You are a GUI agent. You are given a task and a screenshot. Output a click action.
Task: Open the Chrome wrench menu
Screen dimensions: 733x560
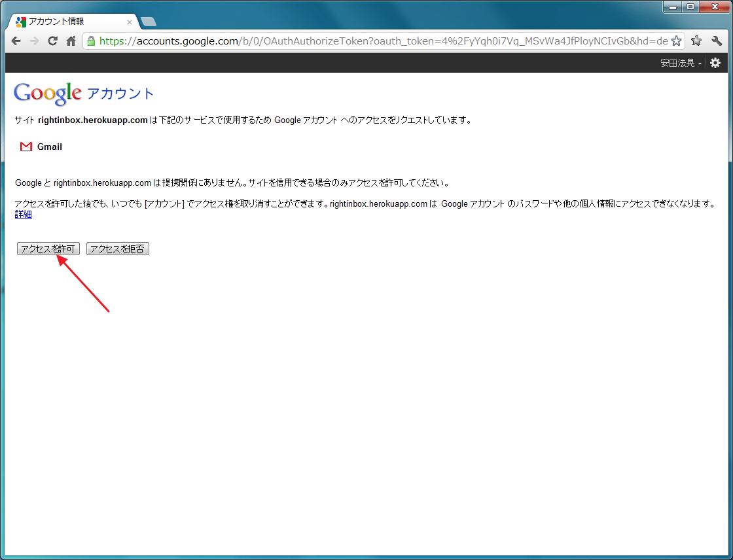(717, 41)
